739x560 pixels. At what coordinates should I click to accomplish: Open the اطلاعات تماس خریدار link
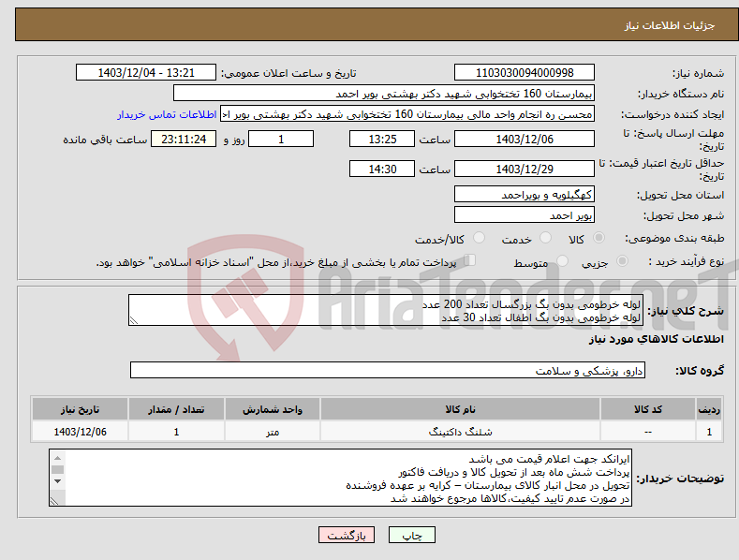coord(167,114)
